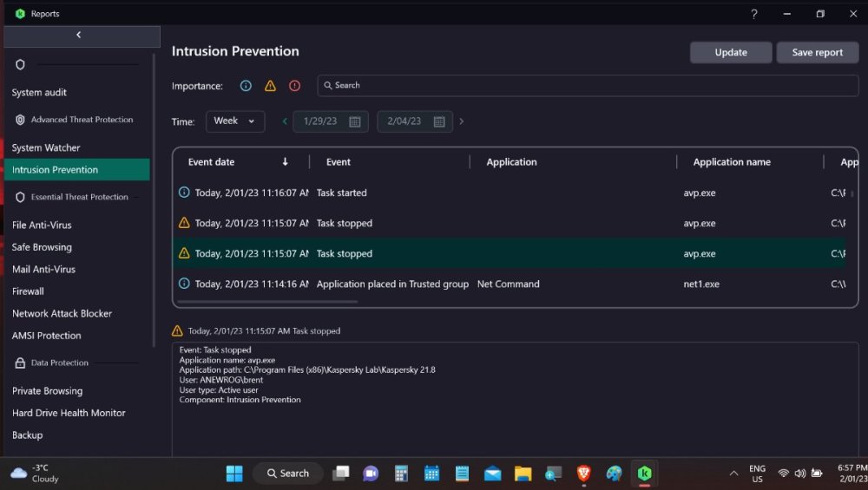Click the Update button
Screen dimensions: 868x490
click(731, 53)
